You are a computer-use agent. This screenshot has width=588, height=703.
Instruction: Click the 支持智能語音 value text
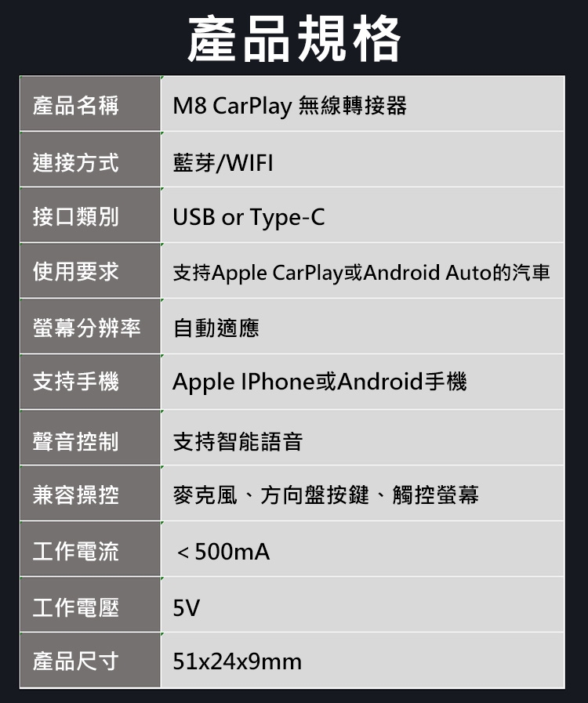click(238, 441)
